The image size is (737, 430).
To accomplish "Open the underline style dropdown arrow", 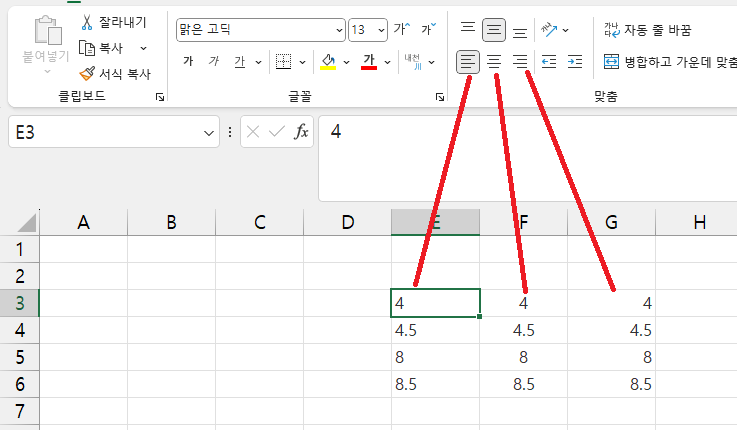I will (258, 62).
